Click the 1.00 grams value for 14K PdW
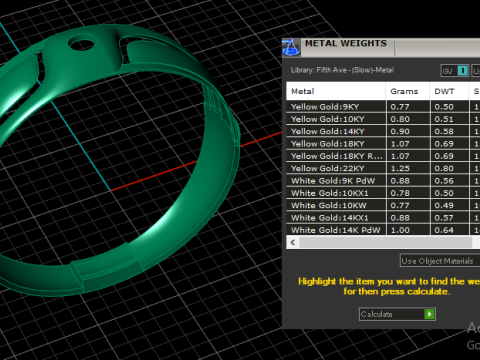 coord(400,230)
